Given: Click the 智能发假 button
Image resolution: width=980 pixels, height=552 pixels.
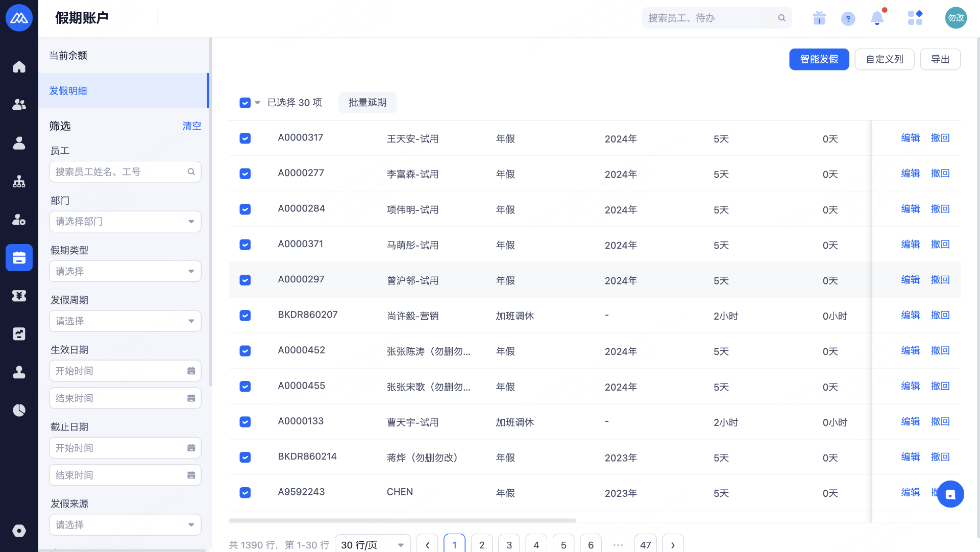Looking at the screenshot, I should (819, 59).
